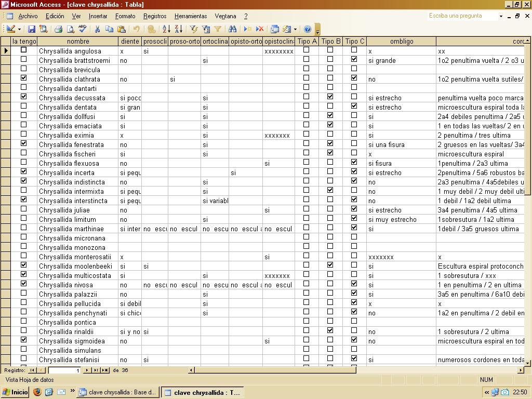Show hidden system tray icons
The image size is (532, 399).
pos(487,393)
